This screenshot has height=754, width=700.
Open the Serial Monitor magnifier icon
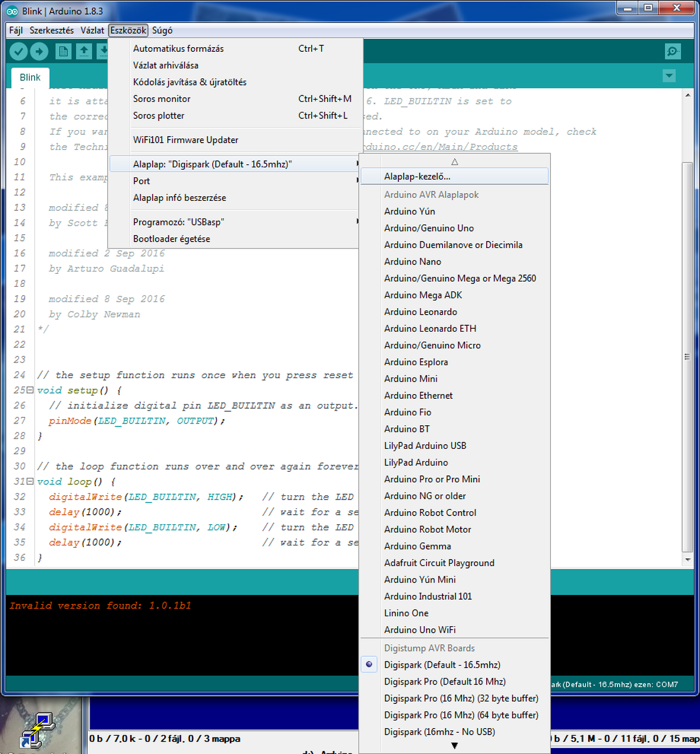pos(672,51)
